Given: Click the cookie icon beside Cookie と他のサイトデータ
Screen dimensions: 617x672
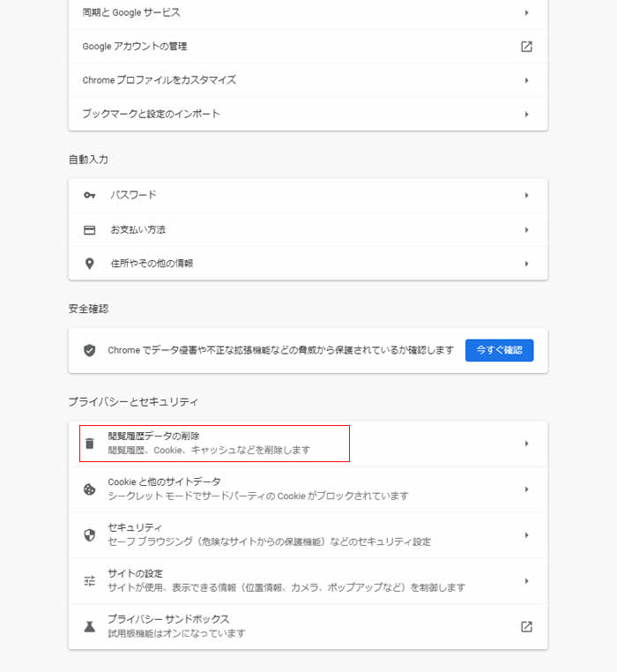Looking at the screenshot, I should pyautogui.click(x=90, y=489).
